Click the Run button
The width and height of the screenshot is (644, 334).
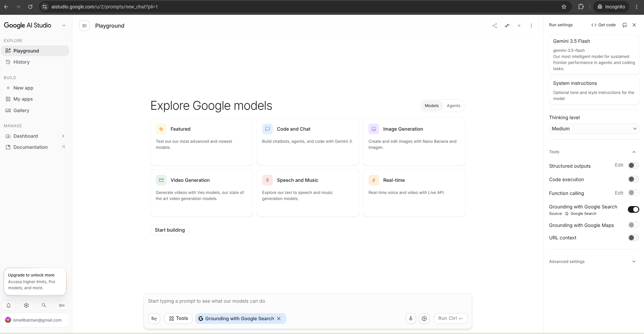(451, 319)
